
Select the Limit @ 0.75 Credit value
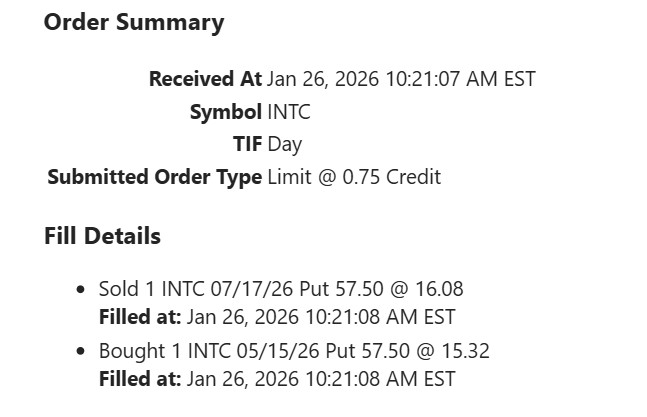pyautogui.click(x=354, y=177)
